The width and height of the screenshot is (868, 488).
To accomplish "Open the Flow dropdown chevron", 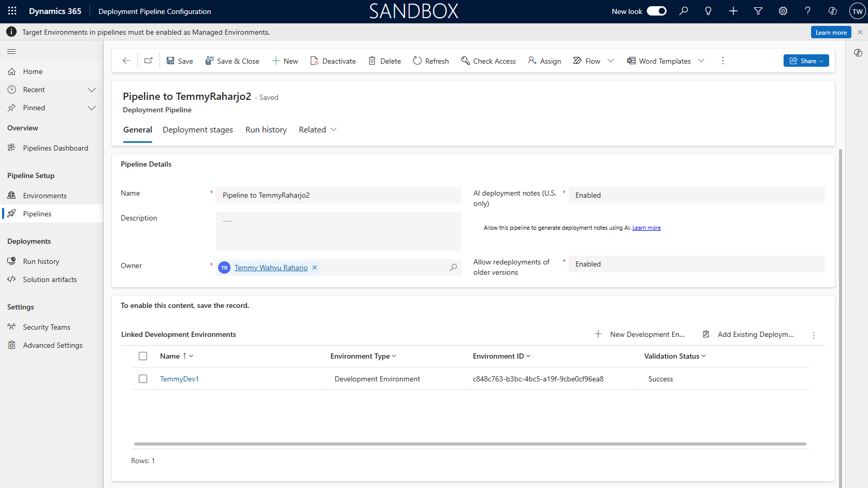I will [611, 61].
